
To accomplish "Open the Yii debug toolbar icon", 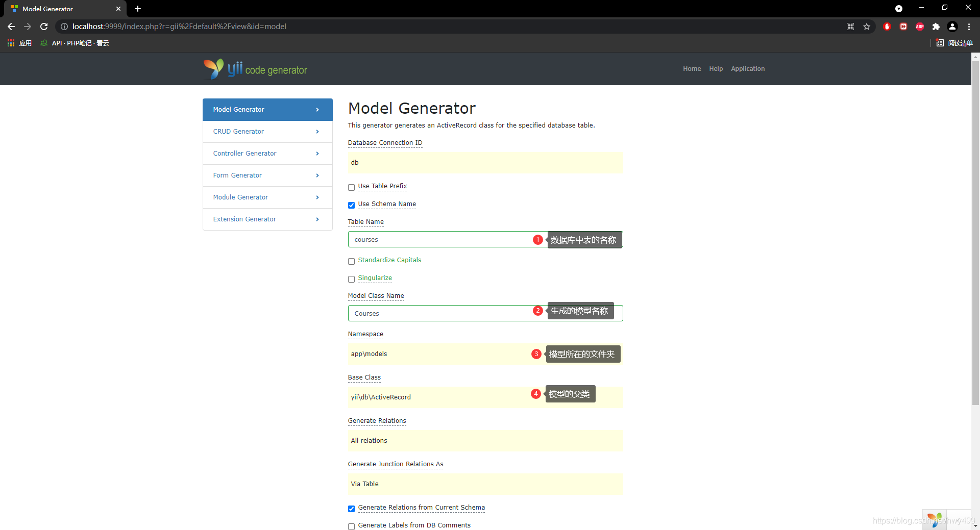I will [935, 520].
